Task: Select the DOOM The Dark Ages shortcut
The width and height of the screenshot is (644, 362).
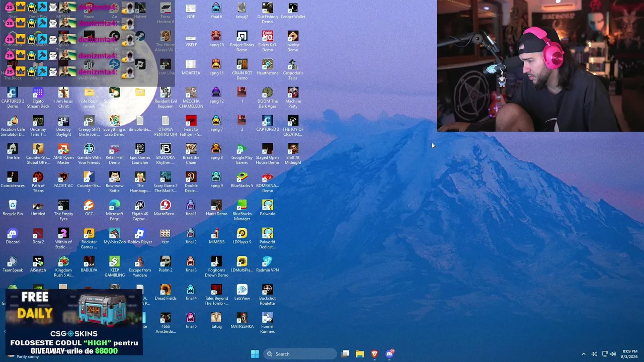Action: coord(267,98)
